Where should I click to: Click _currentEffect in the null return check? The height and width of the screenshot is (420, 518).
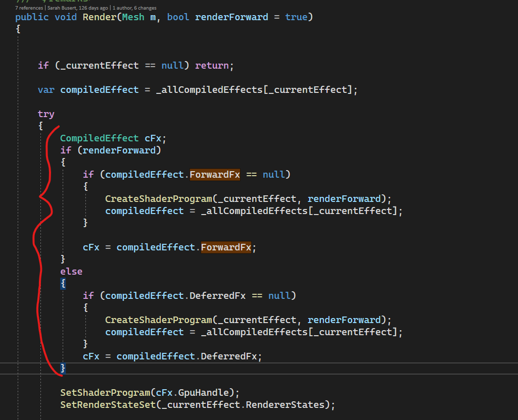pyautogui.click(x=100, y=66)
